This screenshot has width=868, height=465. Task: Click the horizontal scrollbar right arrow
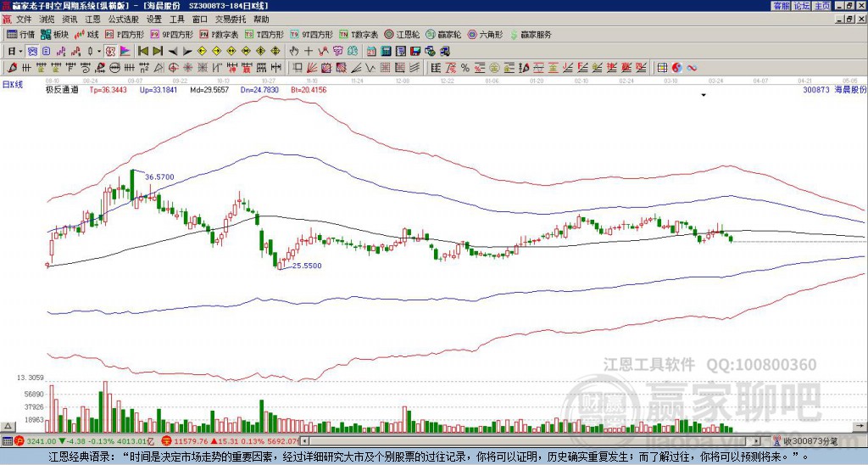click(x=757, y=441)
